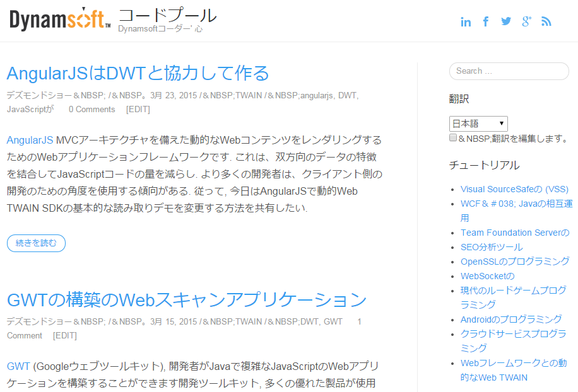This screenshot has height=392, width=578.
Task: Select the SEO分析ツール tutorial link
Action: click(492, 247)
